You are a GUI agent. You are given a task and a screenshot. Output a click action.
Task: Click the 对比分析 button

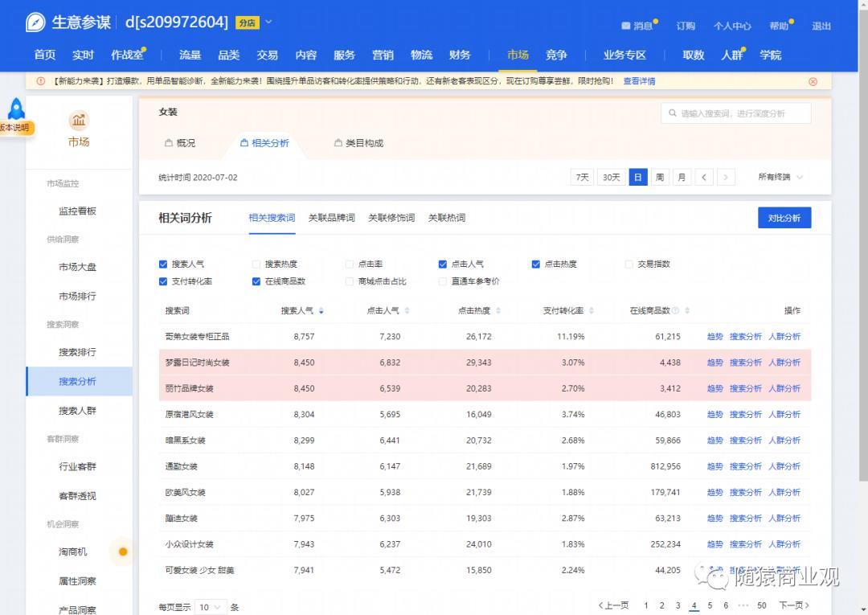784,218
